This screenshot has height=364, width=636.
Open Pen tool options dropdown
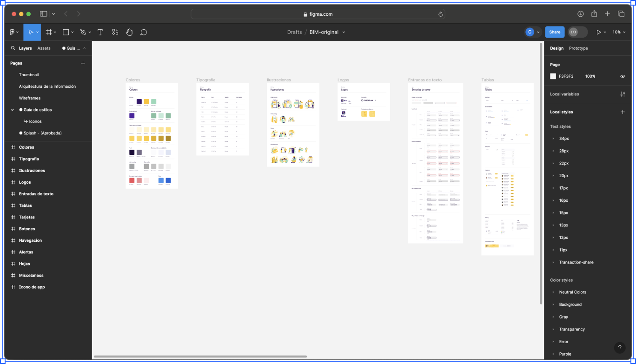tap(89, 33)
